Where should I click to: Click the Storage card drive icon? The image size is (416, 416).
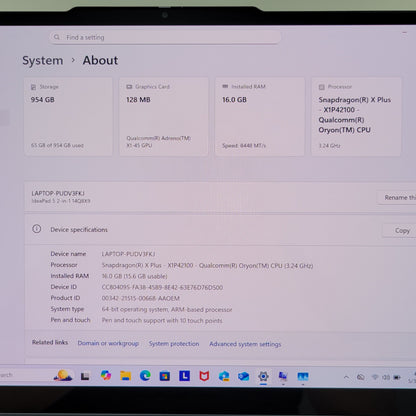point(33,87)
